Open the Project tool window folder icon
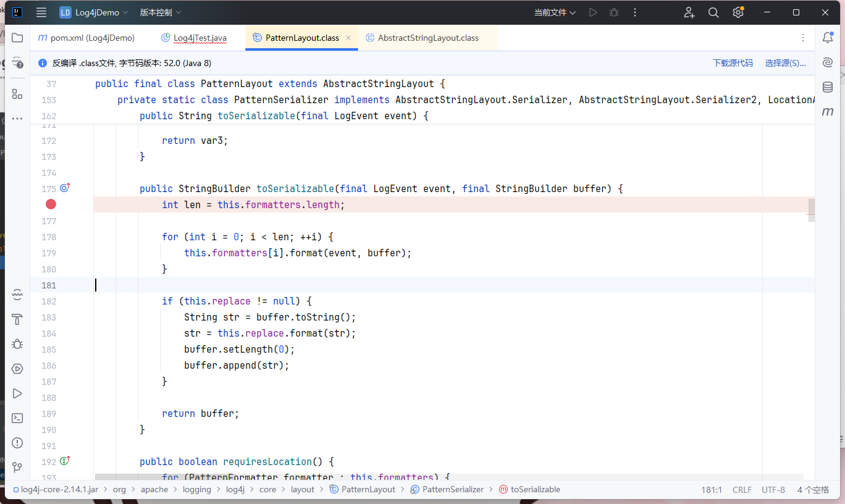The image size is (845, 504). 17,38
